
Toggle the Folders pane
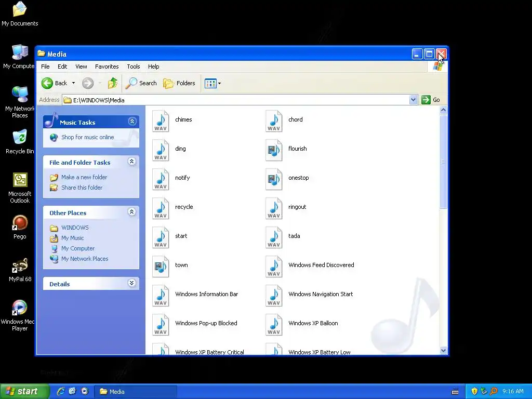179,83
